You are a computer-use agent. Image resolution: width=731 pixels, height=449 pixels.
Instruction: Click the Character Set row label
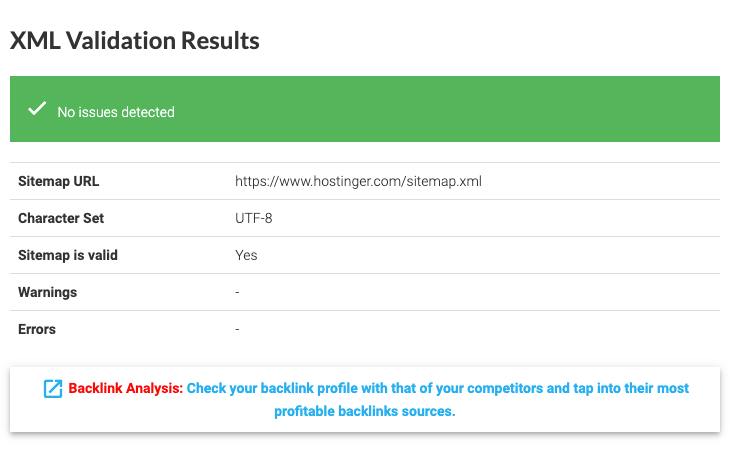click(x=61, y=218)
